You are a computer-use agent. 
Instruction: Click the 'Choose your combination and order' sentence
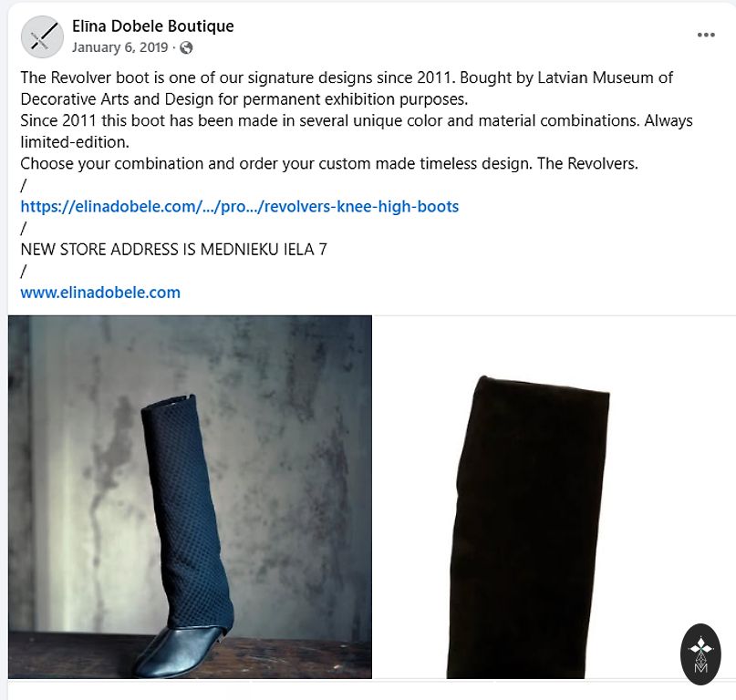(329, 163)
